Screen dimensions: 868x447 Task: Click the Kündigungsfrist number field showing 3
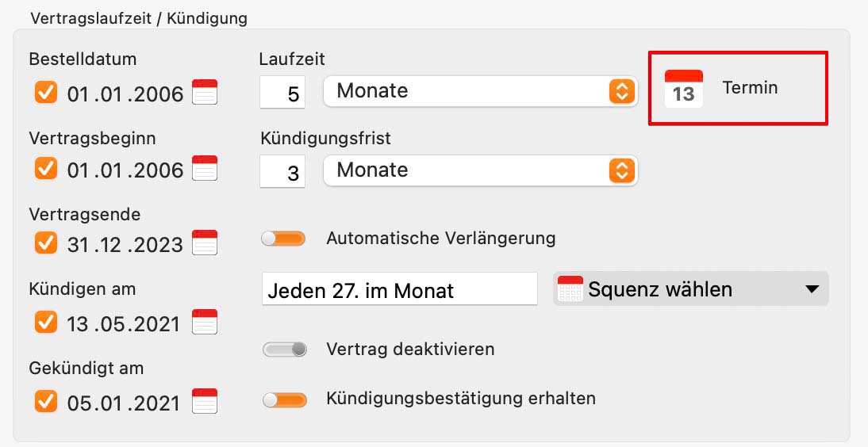282,171
